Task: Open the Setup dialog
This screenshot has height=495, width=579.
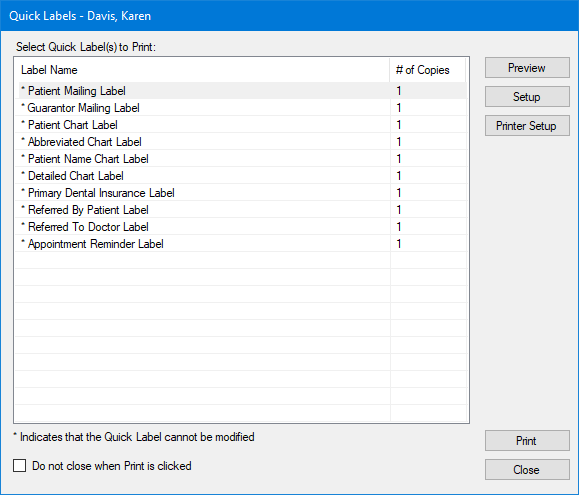Action: tap(527, 97)
